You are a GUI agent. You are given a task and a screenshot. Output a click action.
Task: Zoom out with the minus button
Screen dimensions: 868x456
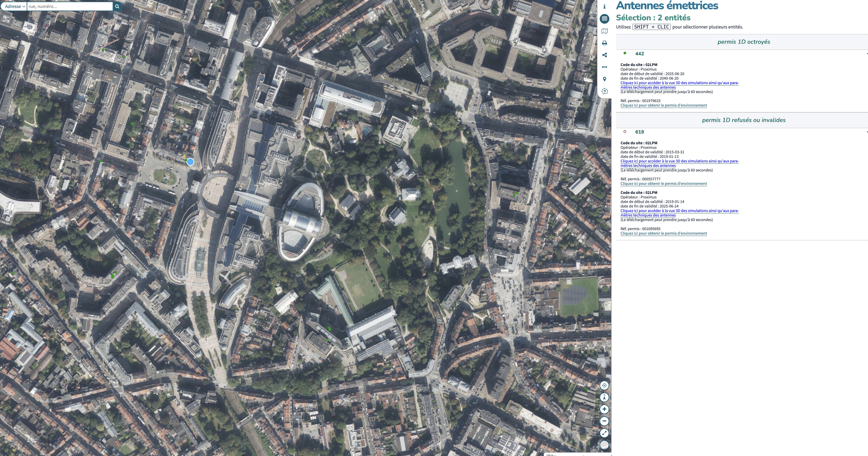[x=604, y=421]
